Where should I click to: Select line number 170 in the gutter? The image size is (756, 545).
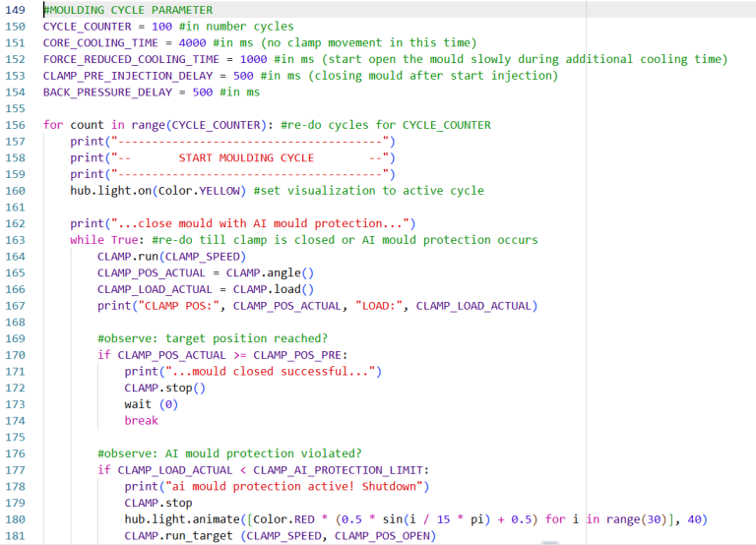pos(15,354)
